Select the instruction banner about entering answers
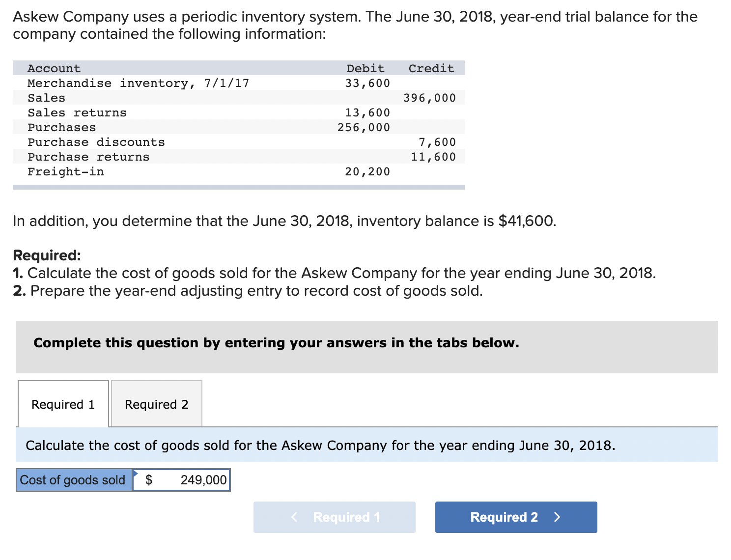The image size is (731, 560). pyautogui.click(x=276, y=342)
